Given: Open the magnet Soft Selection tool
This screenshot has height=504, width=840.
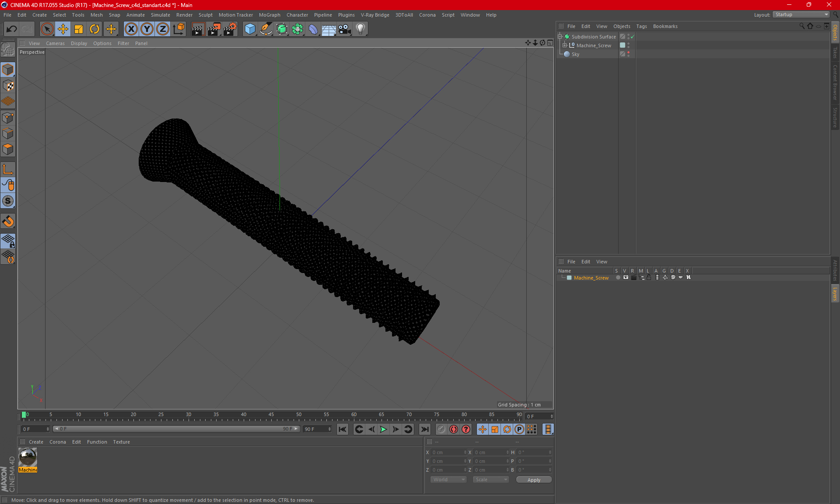Looking at the screenshot, I should [x=8, y=221].
